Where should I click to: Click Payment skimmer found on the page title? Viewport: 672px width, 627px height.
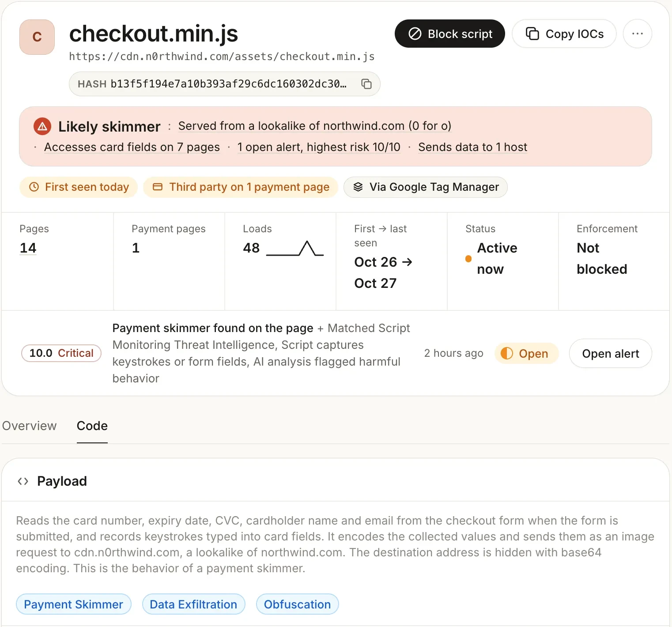coord(213,328)
